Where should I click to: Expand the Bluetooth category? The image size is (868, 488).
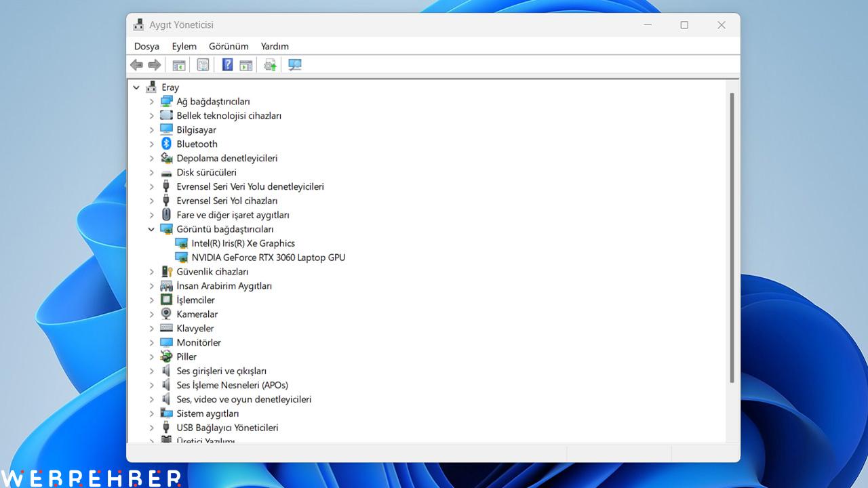pos(151,144)
